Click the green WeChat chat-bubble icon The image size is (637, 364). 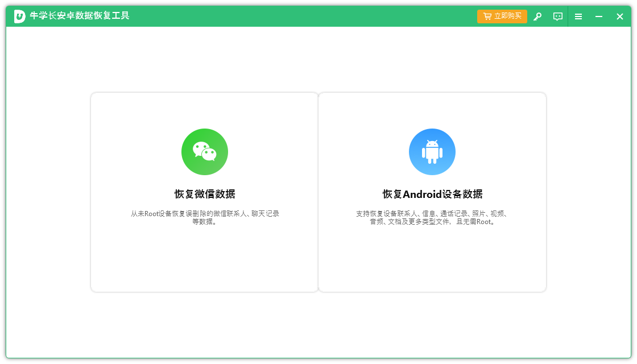tap(205, 152)
